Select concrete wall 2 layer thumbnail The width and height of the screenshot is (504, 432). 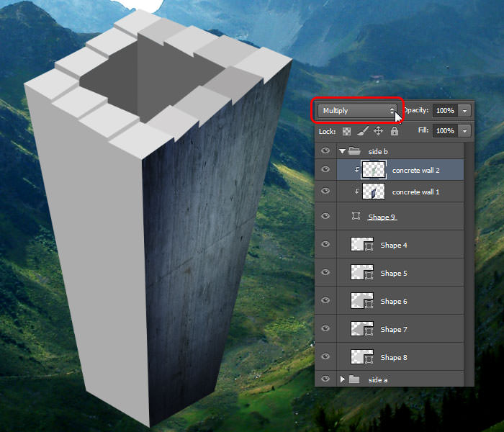pos(374,170)
